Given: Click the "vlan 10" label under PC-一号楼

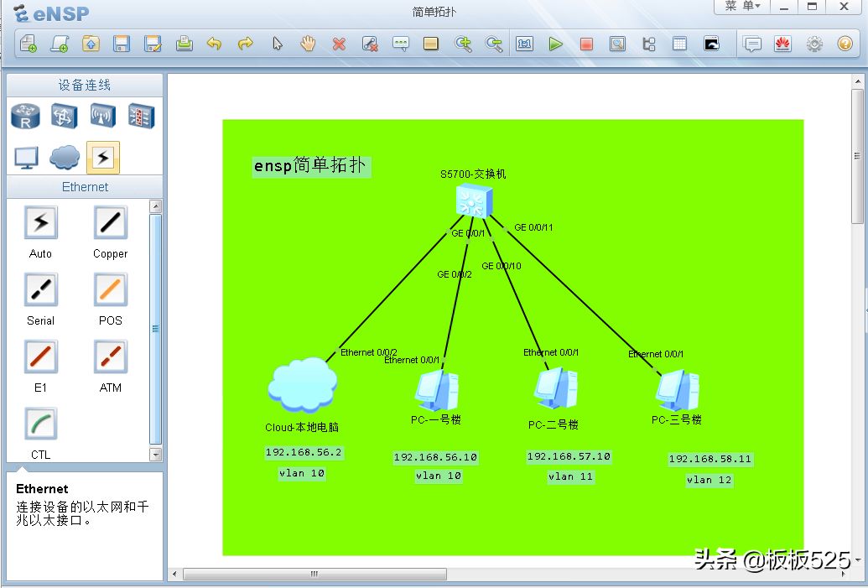Looking at the screenshot, I should (x=439, y=476).
